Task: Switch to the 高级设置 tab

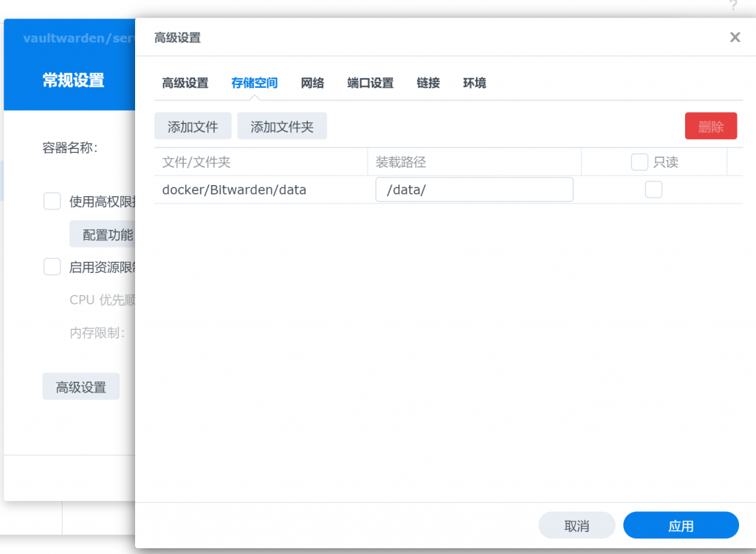Action: click(185, 83)
